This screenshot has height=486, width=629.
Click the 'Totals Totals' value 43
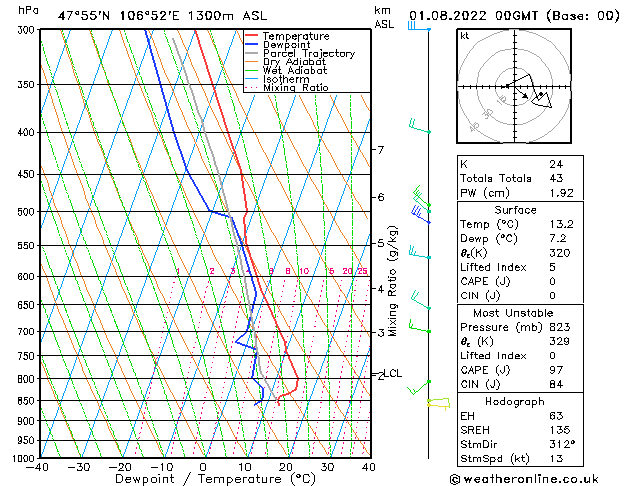click(556, 178)
